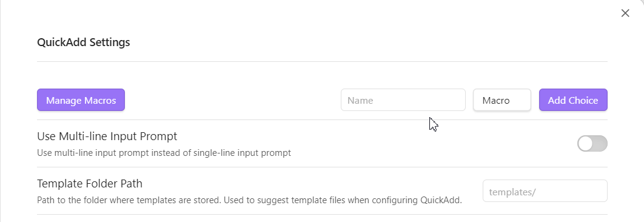Change the choice type from Macro
The width and height of the screenshot is (644, 222).
(502, 100)
